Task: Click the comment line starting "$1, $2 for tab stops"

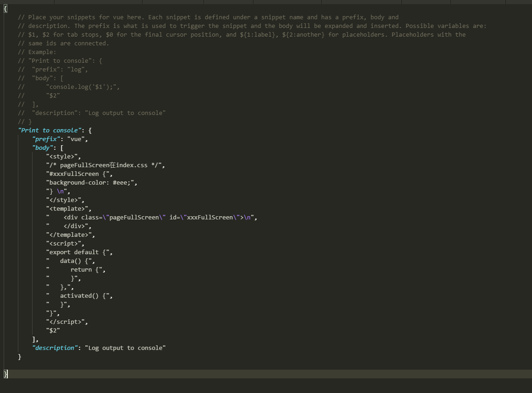Action: pyautogui.click(x=241, y=35)
